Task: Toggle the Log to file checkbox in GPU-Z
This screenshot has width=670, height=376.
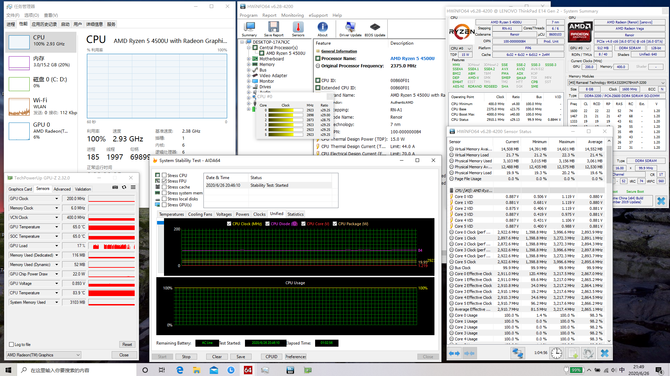Action: (x=12, y=344)
